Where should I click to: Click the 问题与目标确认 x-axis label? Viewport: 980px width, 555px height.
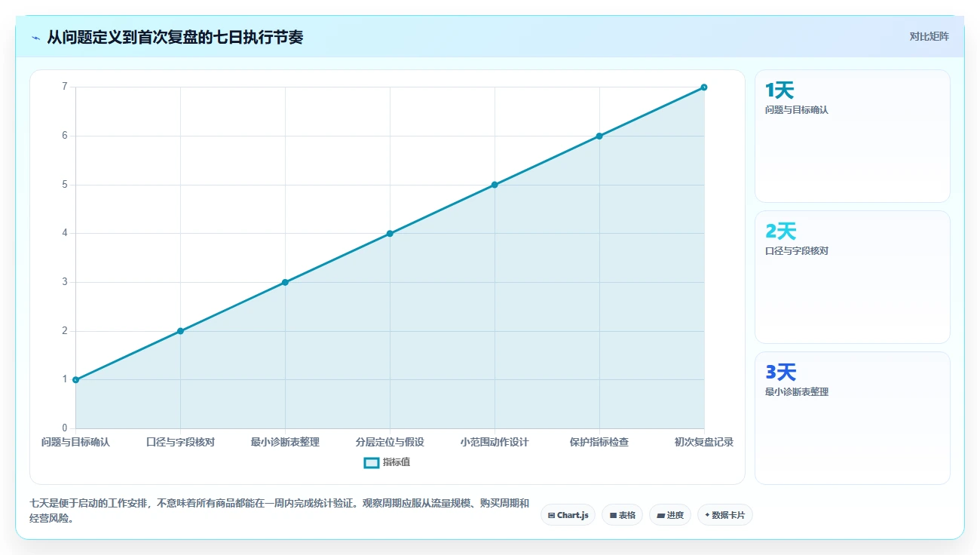75,442
